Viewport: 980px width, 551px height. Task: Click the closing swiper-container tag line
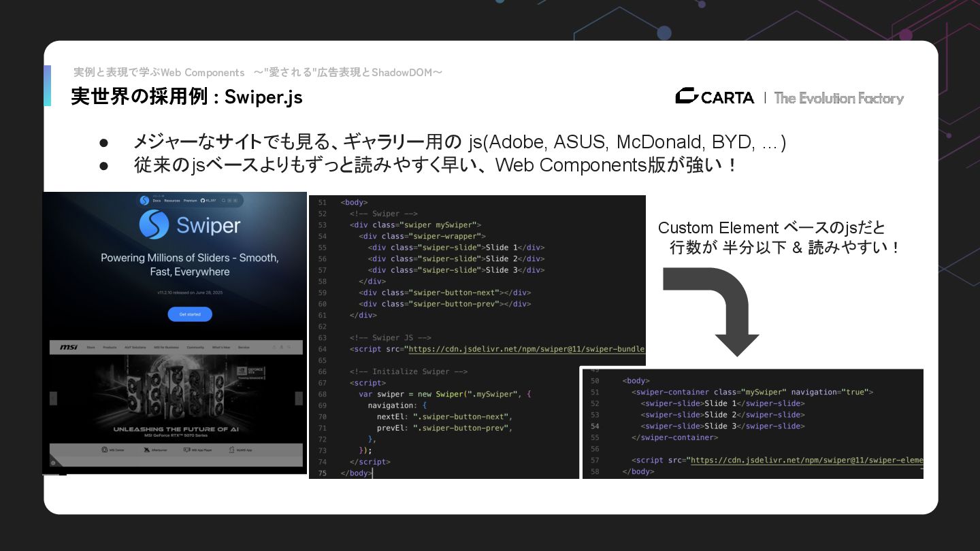675,437
